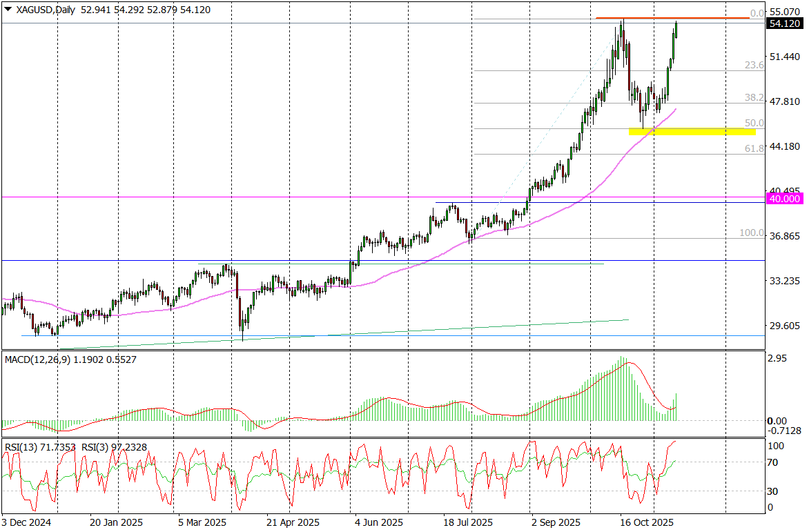Click the 38.2 Fibonacci level label
Screen dimensions: 809x532
[x=754, y=98]
